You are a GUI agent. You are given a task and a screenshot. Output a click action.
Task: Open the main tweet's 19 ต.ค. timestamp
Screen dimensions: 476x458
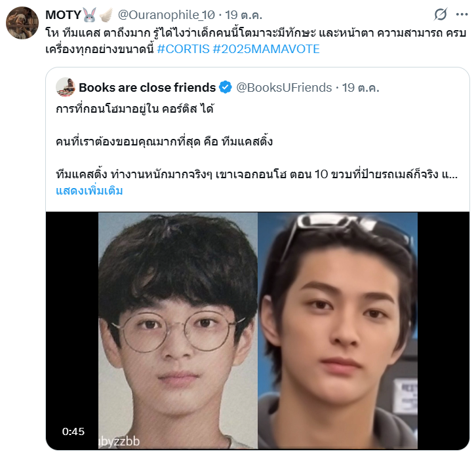tap(243, 14)
